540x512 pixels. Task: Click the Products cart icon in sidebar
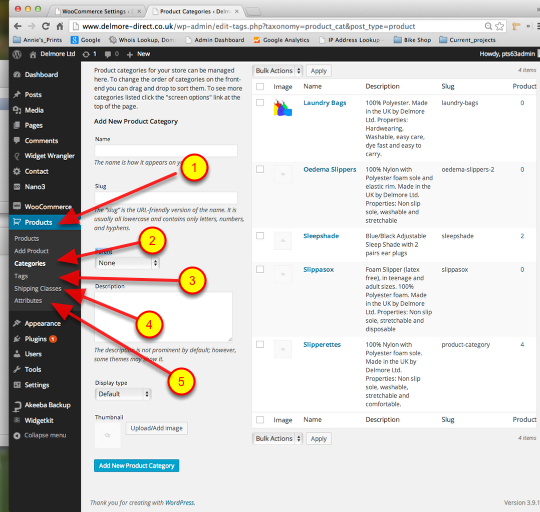[17, 222]
